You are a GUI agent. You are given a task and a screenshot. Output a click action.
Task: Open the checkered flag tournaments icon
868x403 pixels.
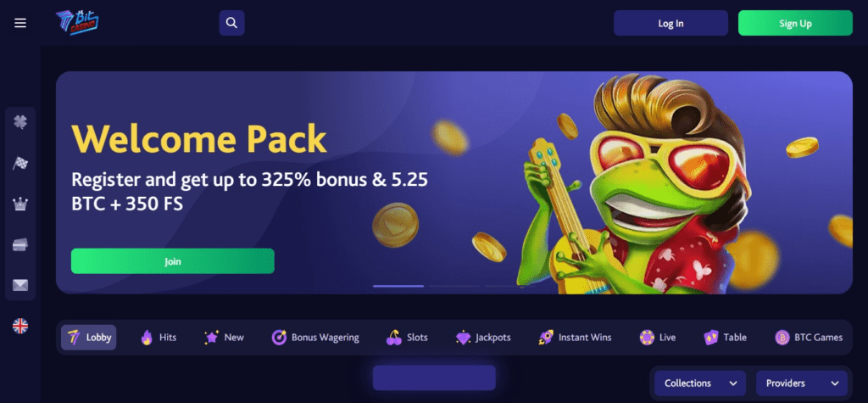point(20,163)
